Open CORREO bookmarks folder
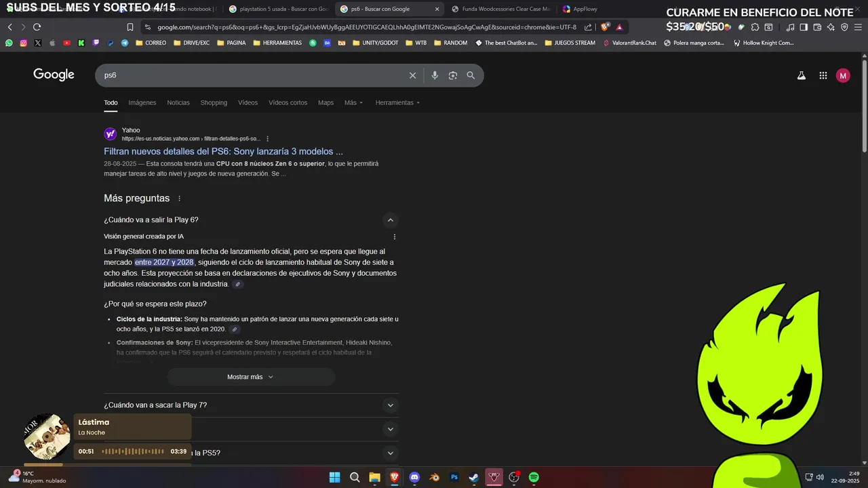The image size is (868, 488). 151,43
